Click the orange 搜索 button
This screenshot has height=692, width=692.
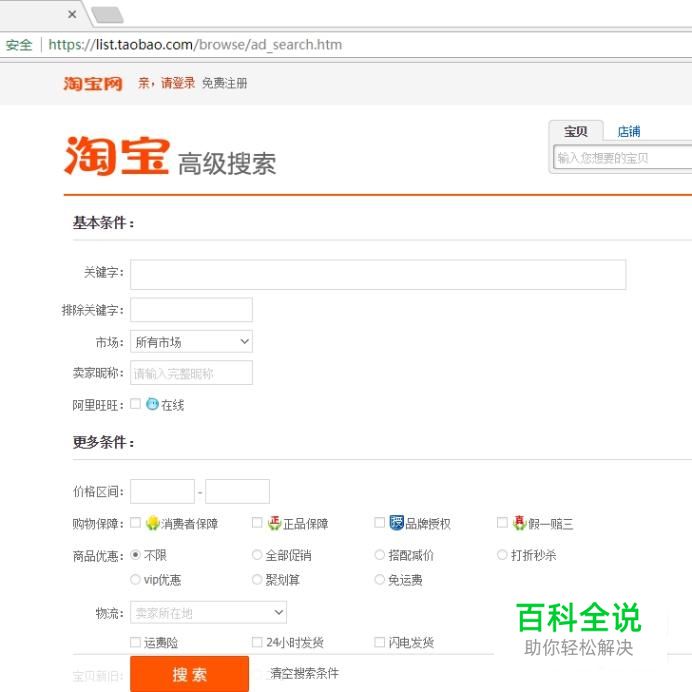189,674
